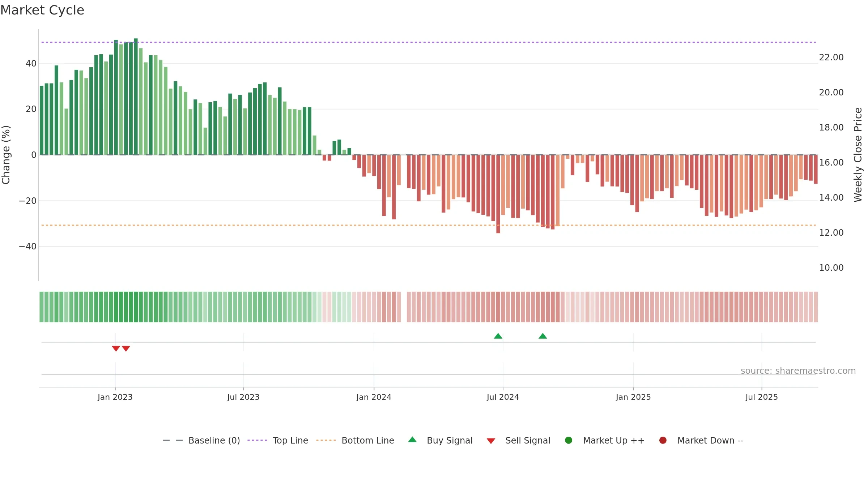
Task: Click the Market Up ++ legend entry
Action: click(x=605, y=440)
